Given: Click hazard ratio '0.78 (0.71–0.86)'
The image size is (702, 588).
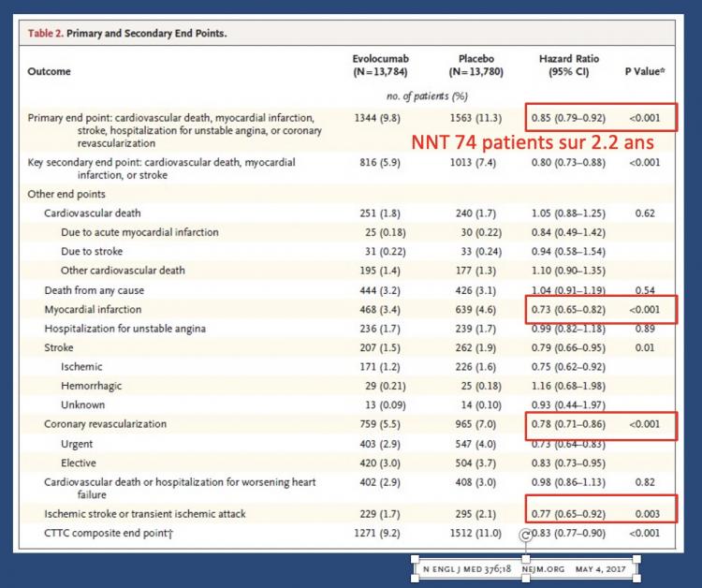Looking at the screenshot, I should 568,424.
